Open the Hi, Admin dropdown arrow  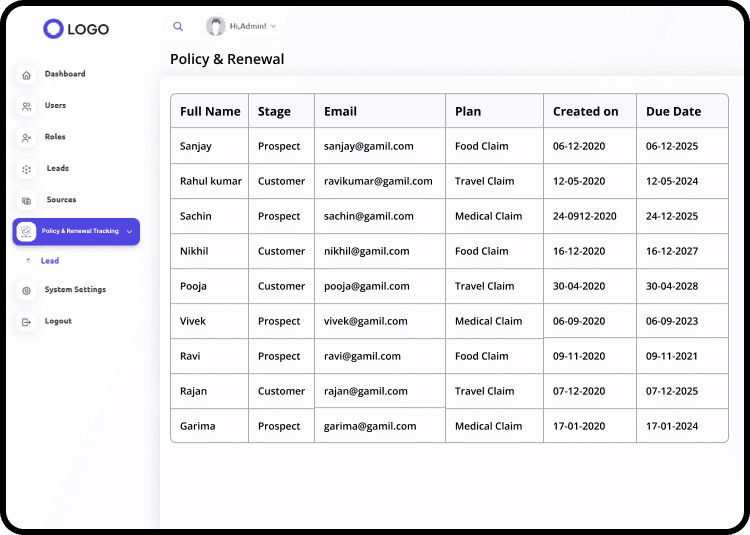tap(273, 26)
